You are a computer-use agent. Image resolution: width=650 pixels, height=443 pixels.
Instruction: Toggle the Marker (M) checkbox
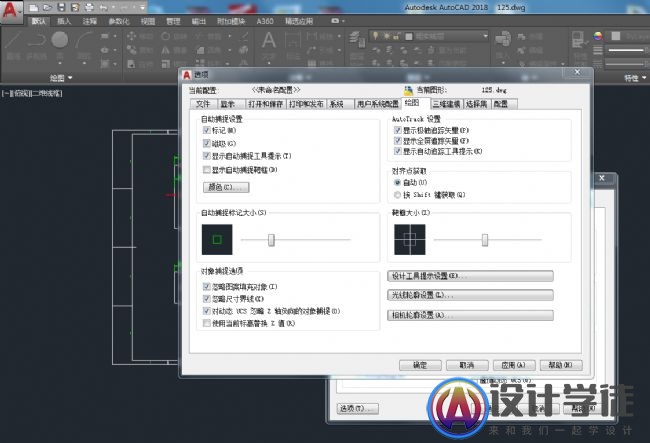pyautogui.click(x=207, y=130)
